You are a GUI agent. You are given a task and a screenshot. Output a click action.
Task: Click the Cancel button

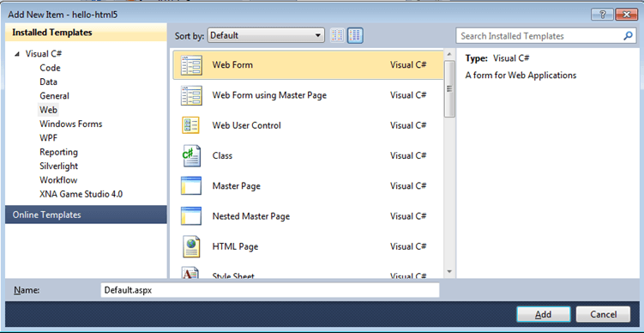coord(603,314)
